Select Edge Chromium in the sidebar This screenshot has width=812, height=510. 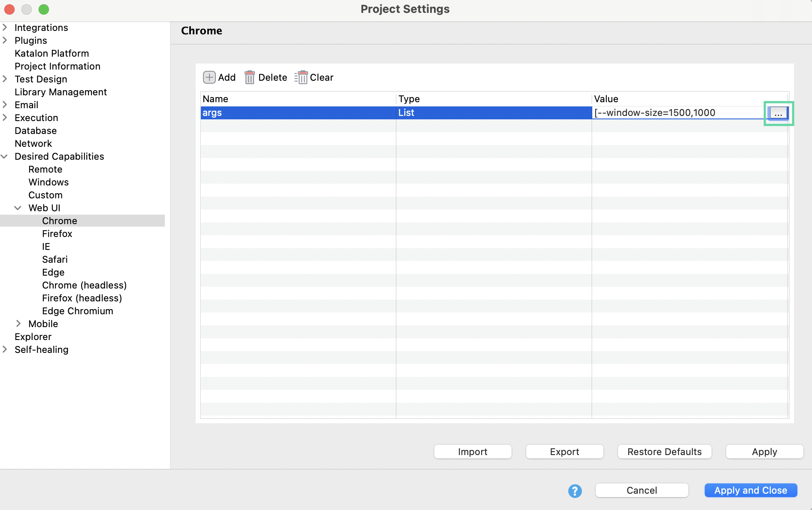pyautogui.click(x=77, y=311)
